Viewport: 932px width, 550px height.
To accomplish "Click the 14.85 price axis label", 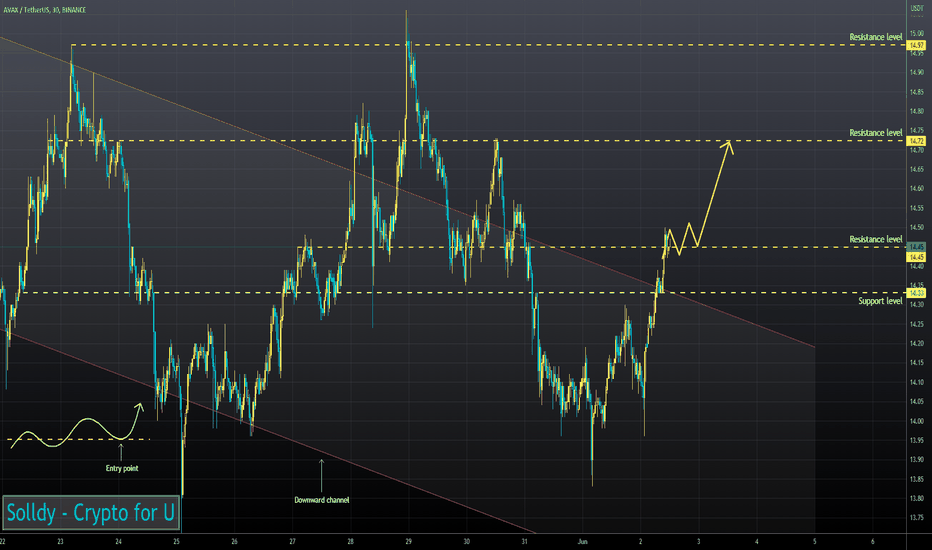I will 917,92.
